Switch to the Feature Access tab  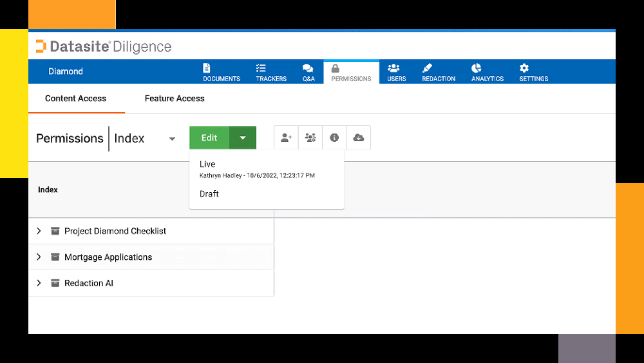click(x=175, y=98)
